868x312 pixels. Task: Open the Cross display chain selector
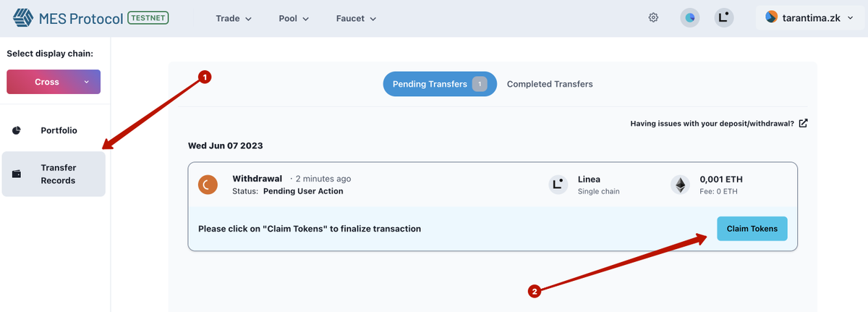click(54, 82)
